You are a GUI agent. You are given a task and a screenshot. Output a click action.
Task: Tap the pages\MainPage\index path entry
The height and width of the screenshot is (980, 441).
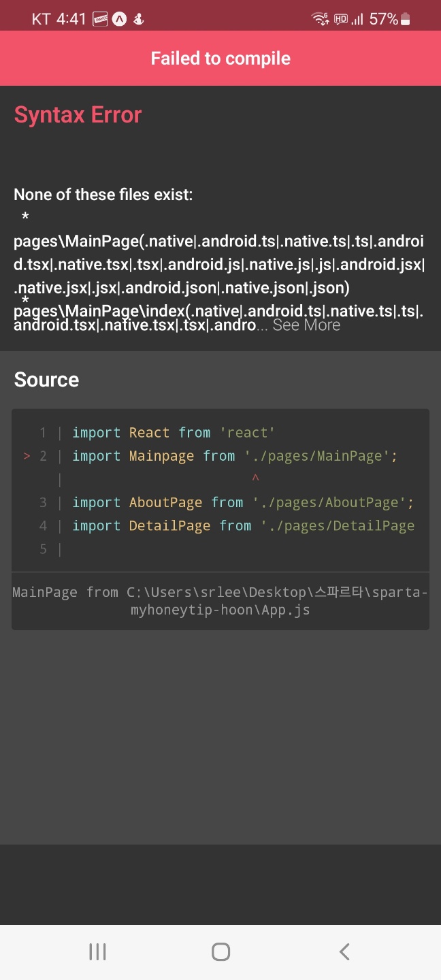point(218,318)
